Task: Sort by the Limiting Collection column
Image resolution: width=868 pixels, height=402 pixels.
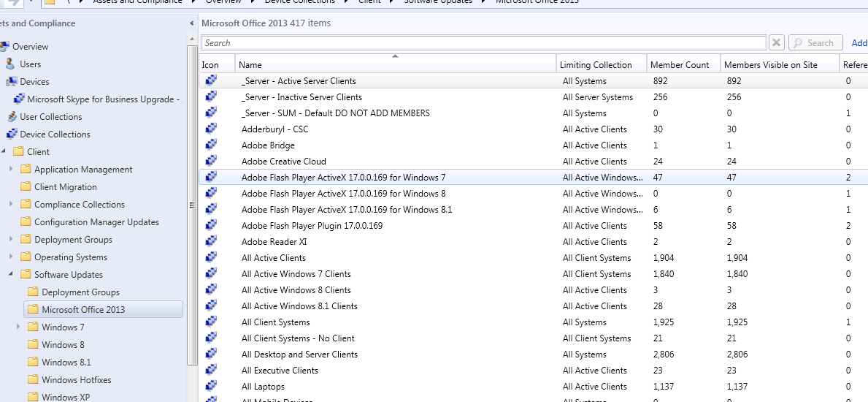Action: (x=602, y=64)
